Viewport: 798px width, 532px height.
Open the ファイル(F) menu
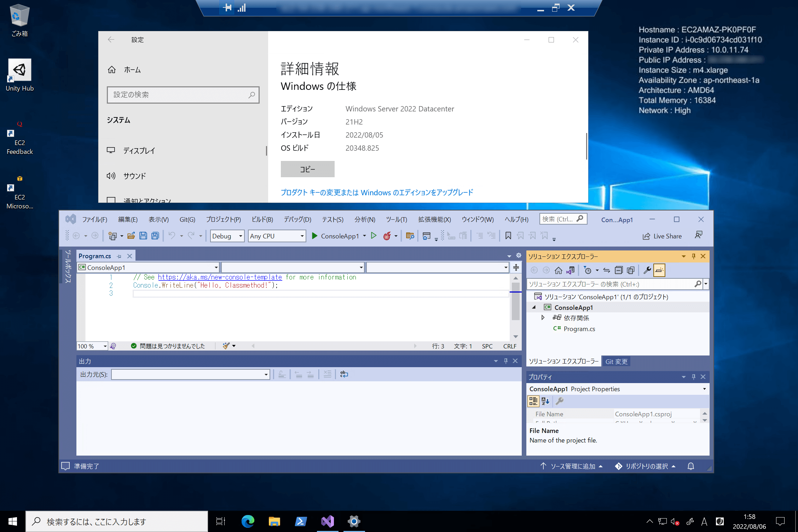pyautogui.click(x=94, y=219)
